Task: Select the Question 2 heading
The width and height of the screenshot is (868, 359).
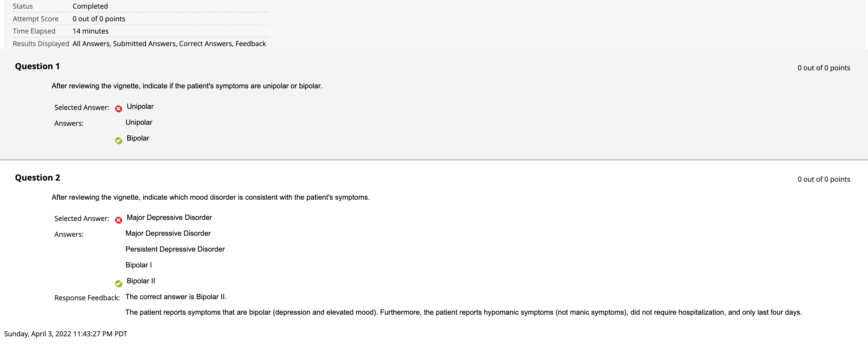Action: pos(37,178)
